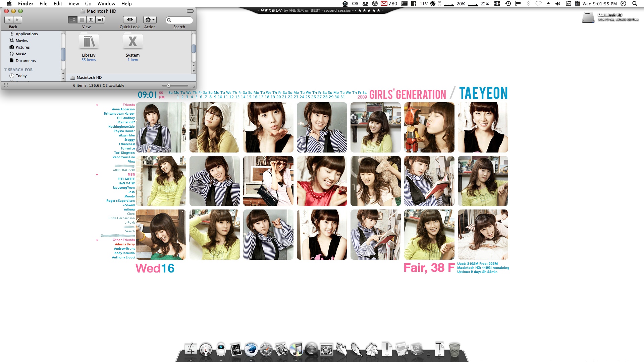Open the Apple menu
This screenshot has height=362, width=644.
click(9, 4)
